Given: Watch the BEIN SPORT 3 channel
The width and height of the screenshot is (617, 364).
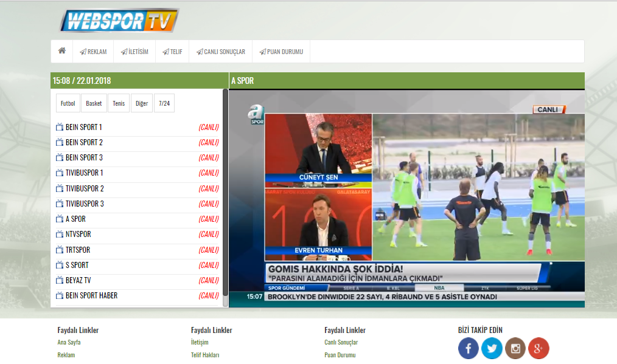Looking at the screenshot, I should pos(84,157).
